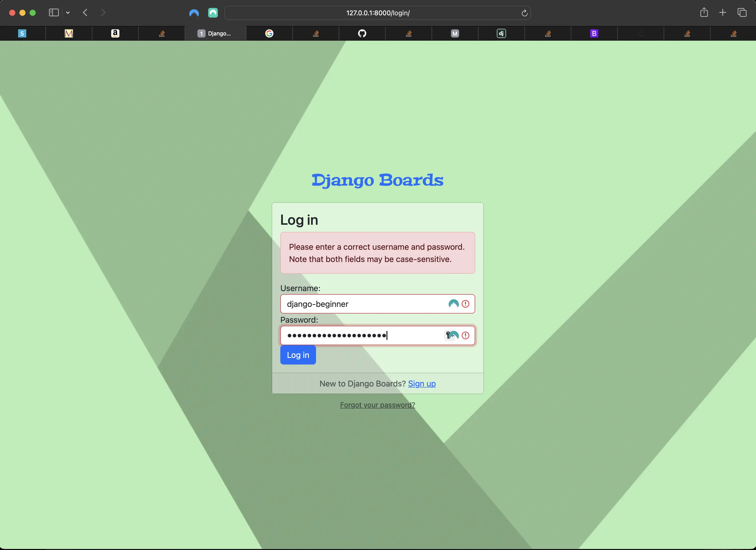756x550 pixels.
Task: Open the tab group dropdown chevron
Action: pyautogui.click(x=68, y=13)
